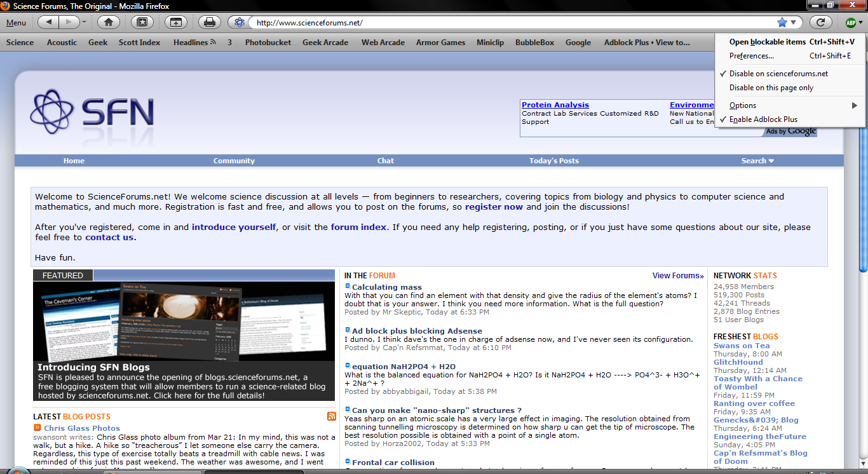Click the Home toolbar button

tap(109, 22)
